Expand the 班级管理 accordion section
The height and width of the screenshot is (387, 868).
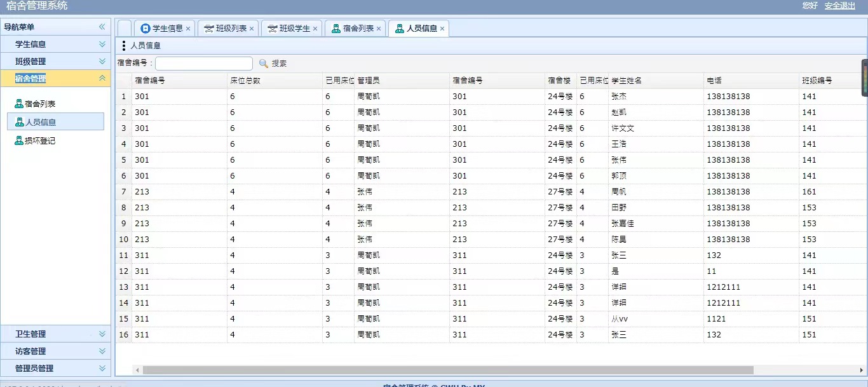(x=102, y=62)
